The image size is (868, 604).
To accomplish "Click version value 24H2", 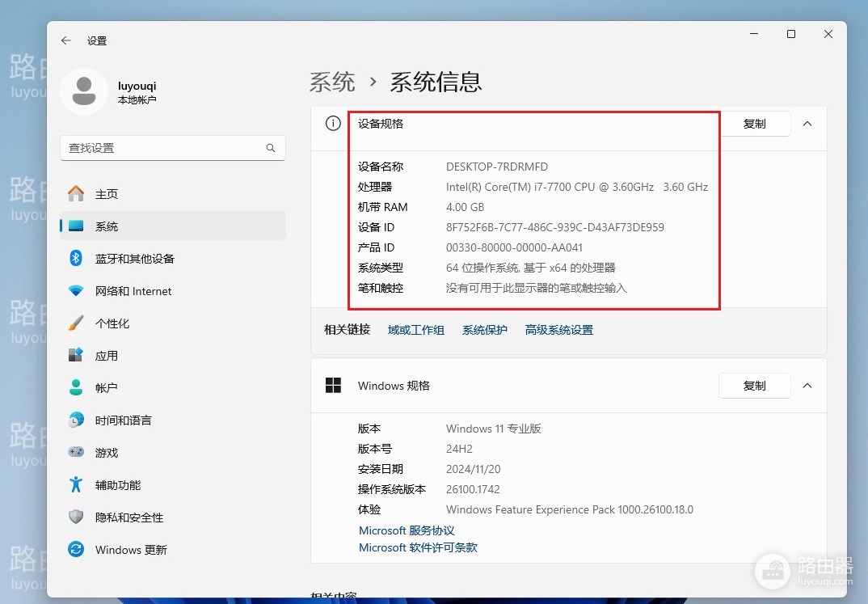I will [459, 449].
